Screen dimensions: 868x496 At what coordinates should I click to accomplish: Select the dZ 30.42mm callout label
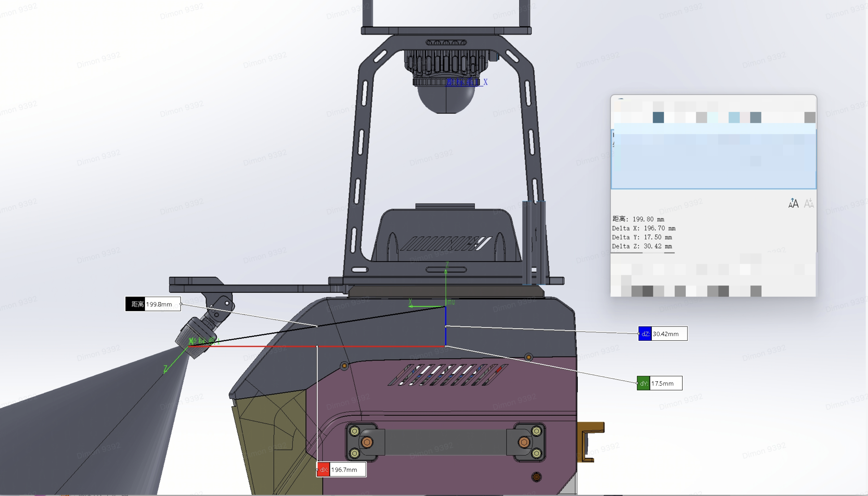[x=663, y=333]
